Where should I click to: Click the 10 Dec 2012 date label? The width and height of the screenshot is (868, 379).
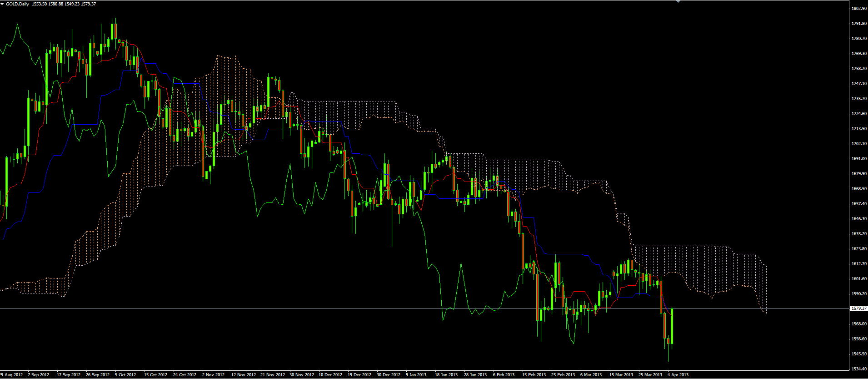click(330, 375)
